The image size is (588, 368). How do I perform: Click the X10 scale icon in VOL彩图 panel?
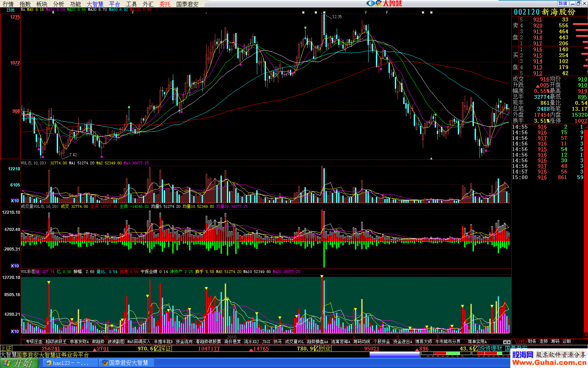pos(15,332)
